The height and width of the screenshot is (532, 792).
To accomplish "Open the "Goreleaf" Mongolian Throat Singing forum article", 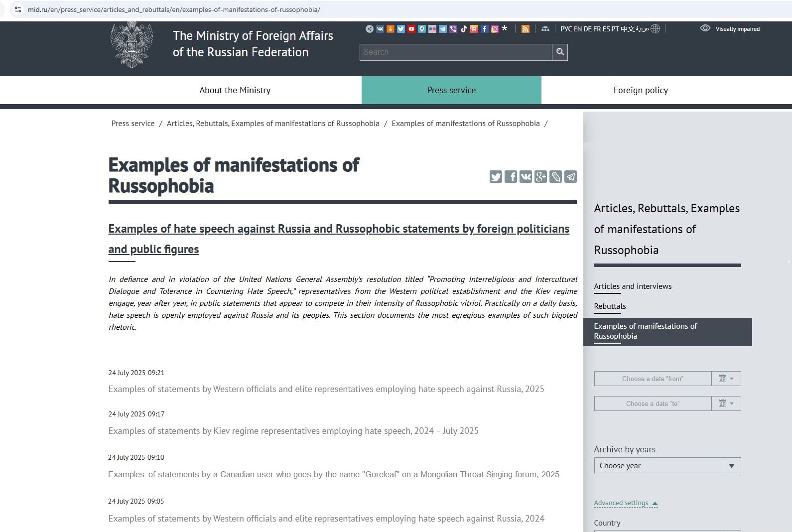I will (334, 474).
